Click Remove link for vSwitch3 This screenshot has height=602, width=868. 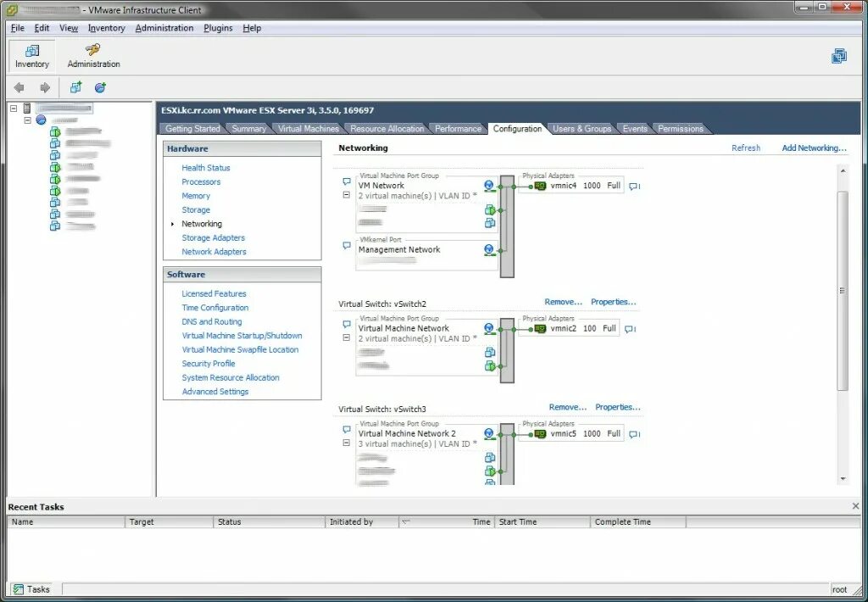point(567,407)
